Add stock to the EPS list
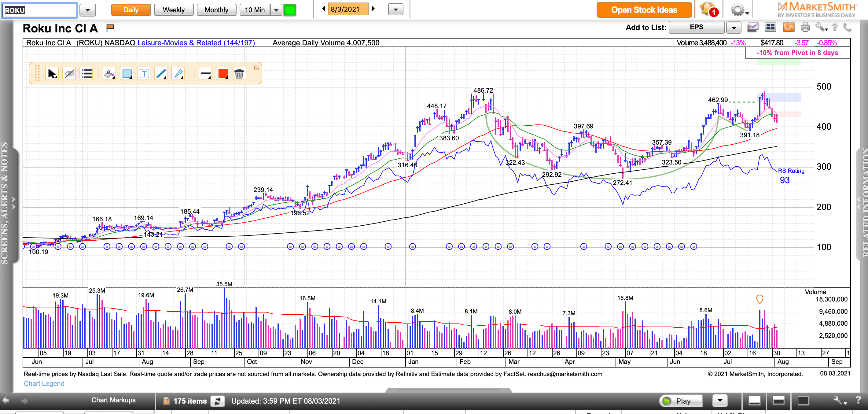Viewport: 868px width, 414px height. click(697, 27)
